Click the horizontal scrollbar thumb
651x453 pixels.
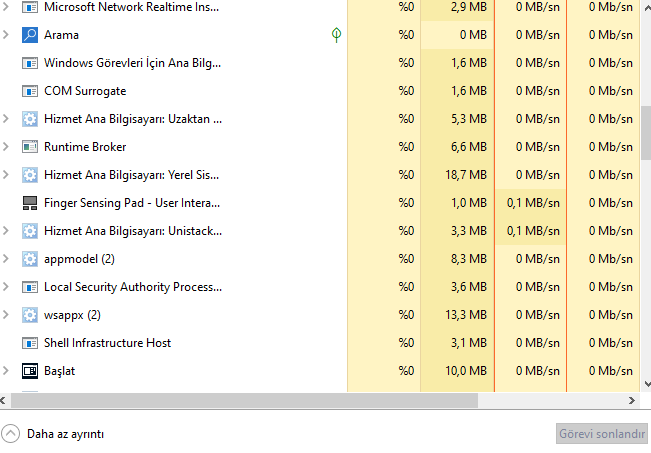pyautogui.click(x=244, y=401)
